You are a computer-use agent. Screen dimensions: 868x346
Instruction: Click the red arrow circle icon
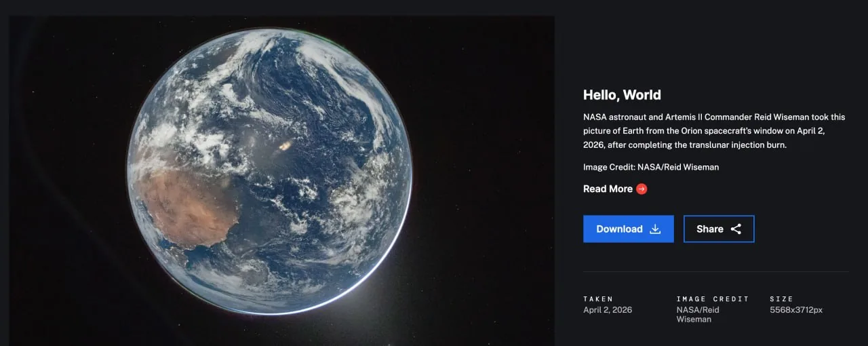(x=642, y=189)
